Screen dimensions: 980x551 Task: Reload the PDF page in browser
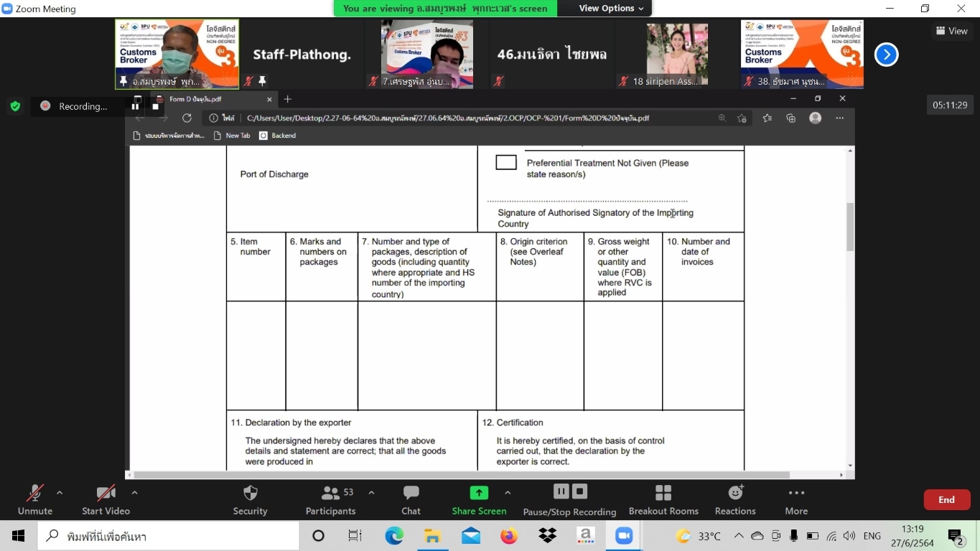pyautogui.click(x=187, y=118)
